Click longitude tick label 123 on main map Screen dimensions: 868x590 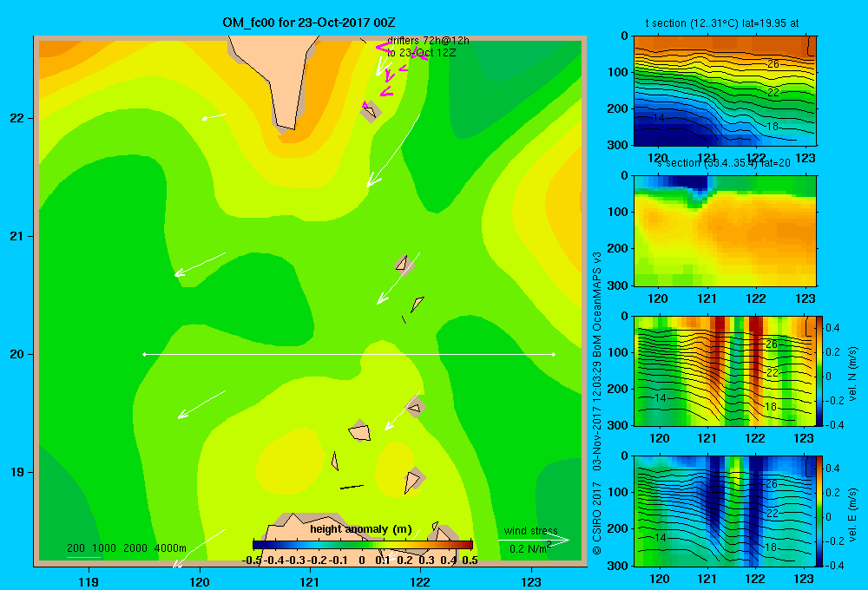[531, 581]
